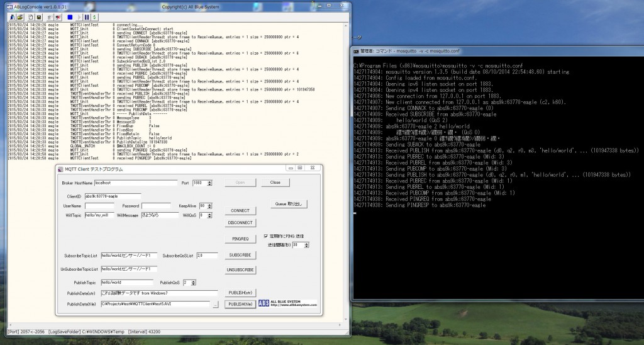Open log file with the folder icon

coord(20,17)
